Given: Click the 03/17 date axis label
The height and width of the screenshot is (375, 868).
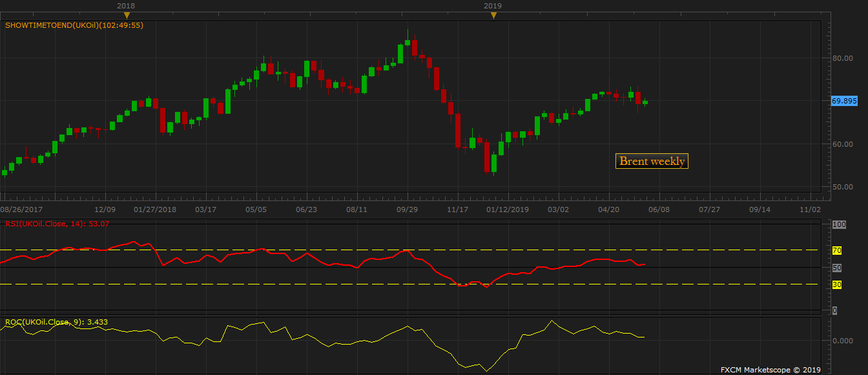Looking at the screenshot, I should [206, 209].
